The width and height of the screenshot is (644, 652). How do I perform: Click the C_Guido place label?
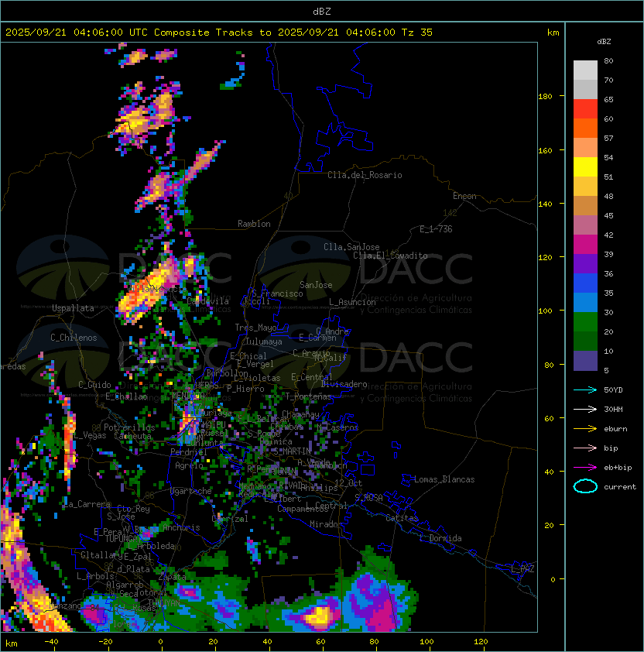tap(94, 385)
